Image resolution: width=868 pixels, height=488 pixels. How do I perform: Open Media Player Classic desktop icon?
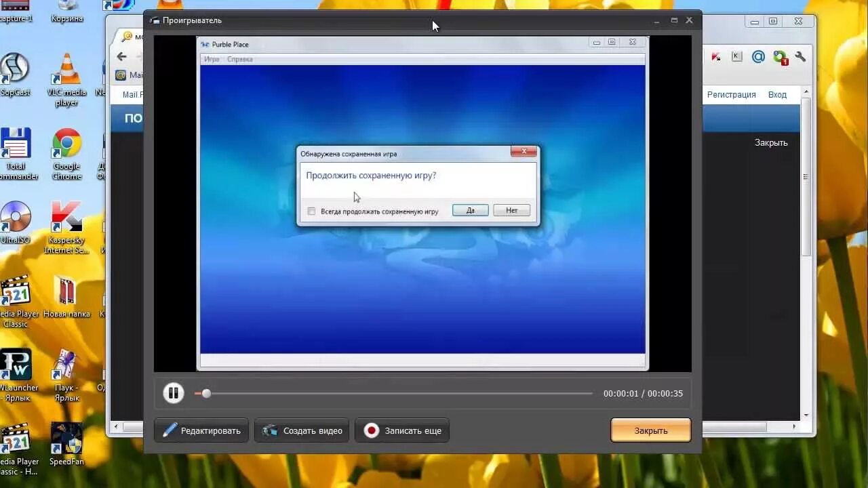pyautogui.click(x=16, y=302)
